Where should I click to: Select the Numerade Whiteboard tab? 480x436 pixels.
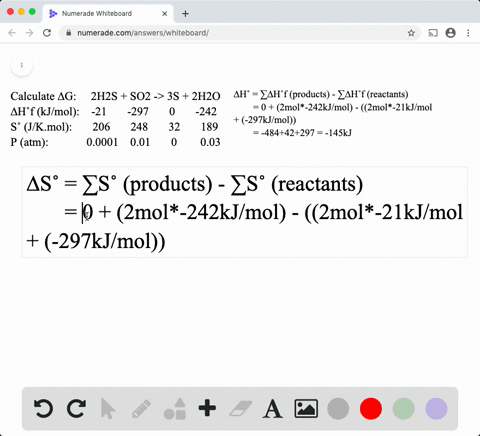108,14
